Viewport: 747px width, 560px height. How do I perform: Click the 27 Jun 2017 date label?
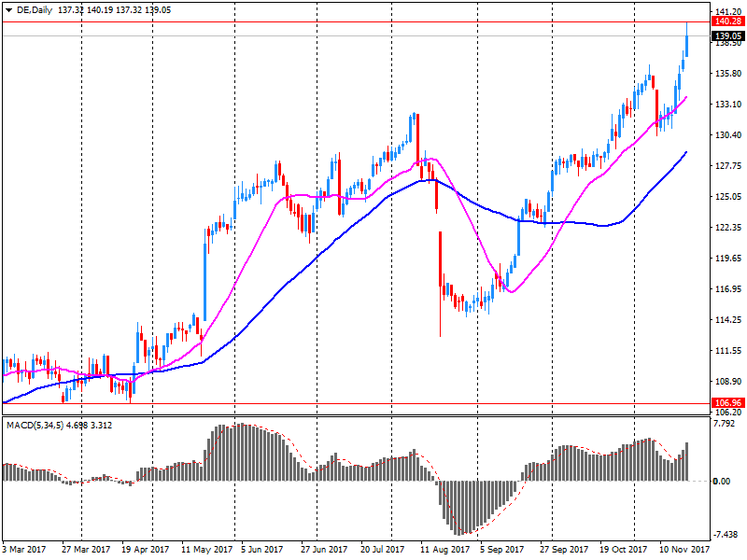click(324, 550)
